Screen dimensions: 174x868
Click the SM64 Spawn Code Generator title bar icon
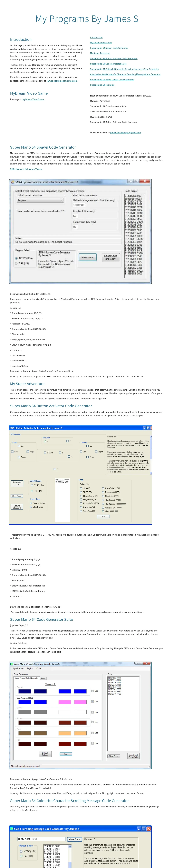coord(12,182)
